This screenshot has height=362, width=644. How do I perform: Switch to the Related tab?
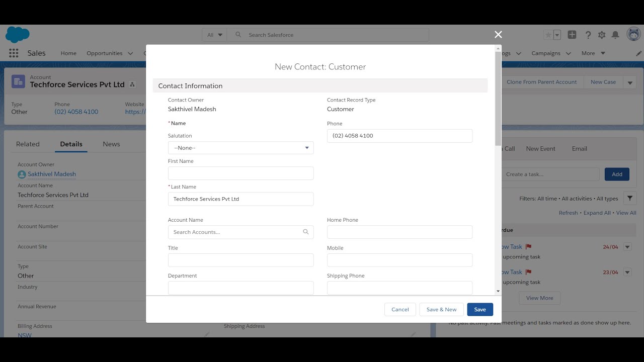pyautogui.click(x=28, y=144)
